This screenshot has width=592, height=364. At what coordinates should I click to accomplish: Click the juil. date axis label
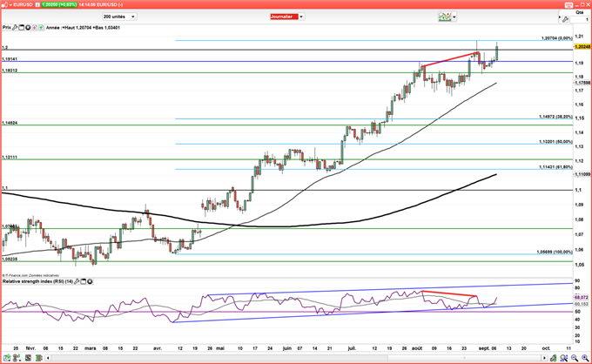coord(352,348)
